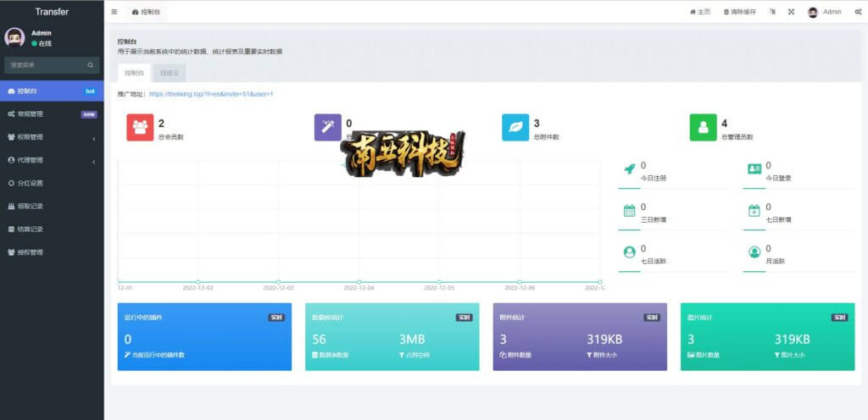
Task: Open 领取记录 in the sidebar
Action: pyautogui.click(x=52, y=206)
